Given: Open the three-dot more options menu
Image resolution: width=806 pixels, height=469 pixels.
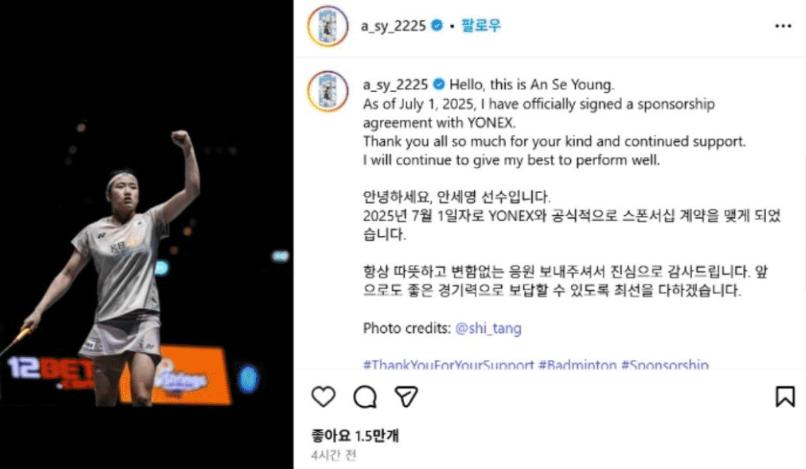Looking at the screenshot, I should click(783, 26).
